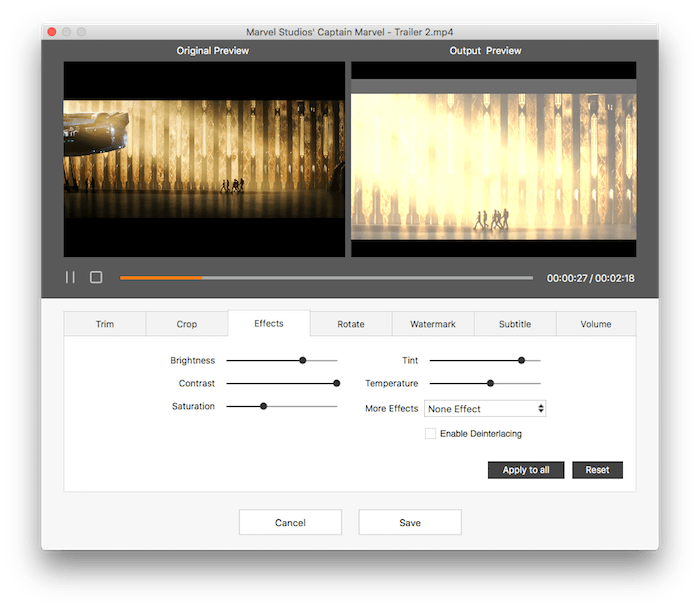The image size is (700, 609).
Task: Click the Original Preview heading
Action: [x=212, y=50]
